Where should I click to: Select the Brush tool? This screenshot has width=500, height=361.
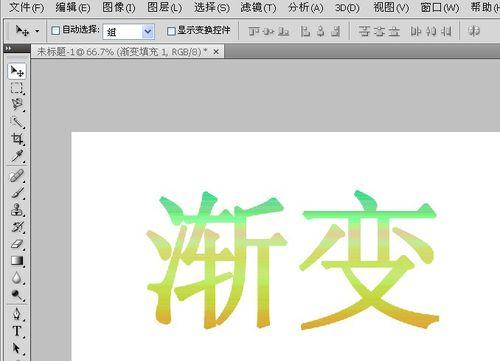pyautogui.click(x=17, y=193)
